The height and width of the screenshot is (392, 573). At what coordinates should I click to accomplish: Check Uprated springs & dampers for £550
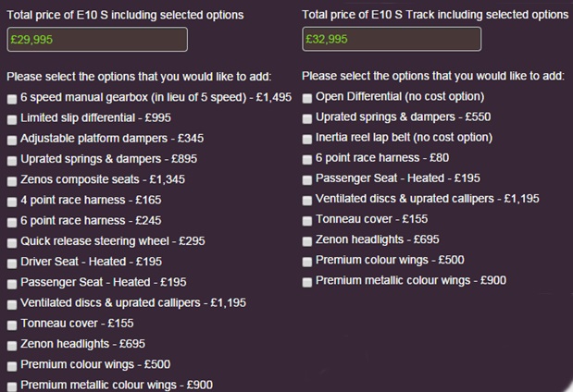306,117
